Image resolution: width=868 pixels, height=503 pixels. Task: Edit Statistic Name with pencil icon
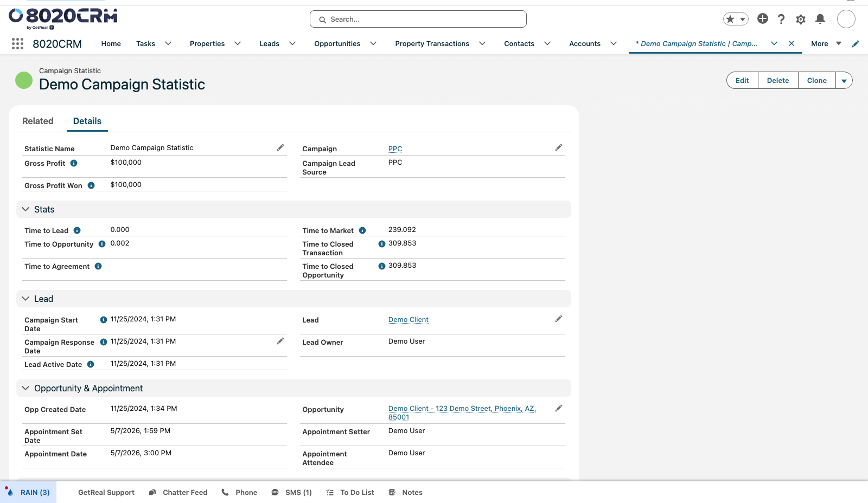280,147
